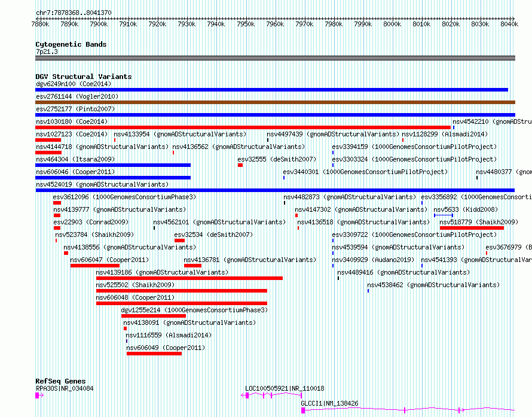The width and height of the screenshot is (532, 417).
Task: Select nsv4144718 gnomAD variant label
Action: click(102, 147)
